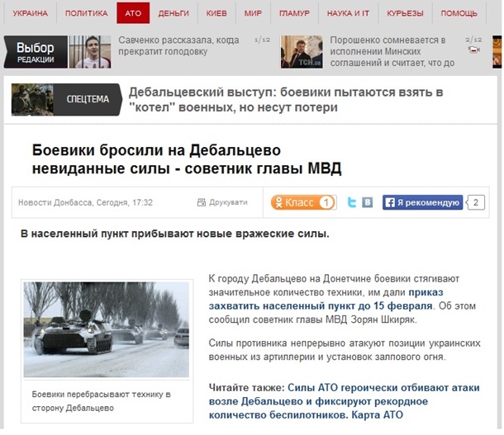Viewport: 504px width, 435px height.
Task: Click the Спецтема soldiers thumbnail
Action: [x=32, y=100]
